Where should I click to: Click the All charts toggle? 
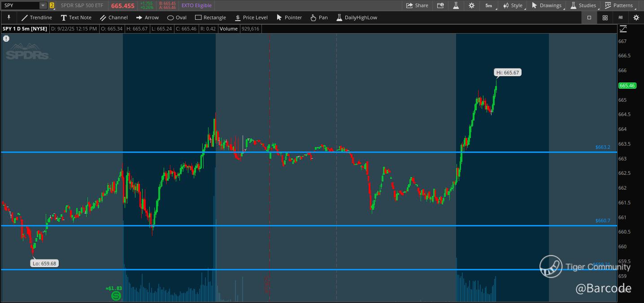[x=621, y=17]
